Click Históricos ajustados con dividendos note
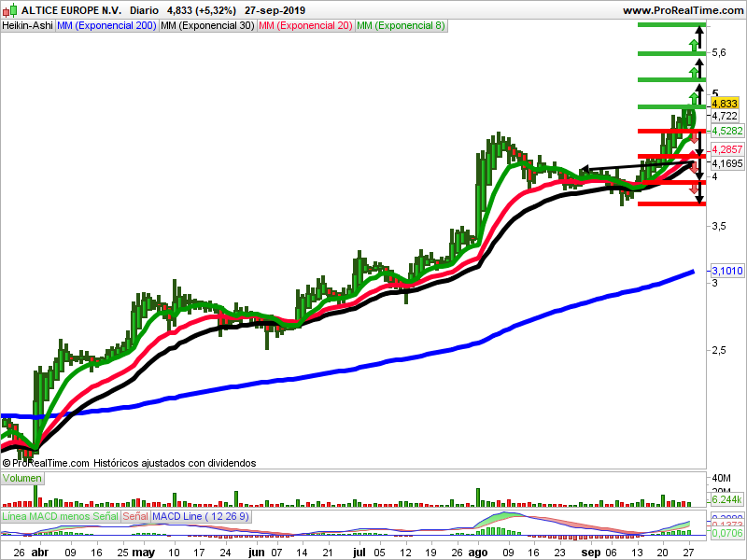The height and width of the screenshot is (560, 747). tap(175, 463)
